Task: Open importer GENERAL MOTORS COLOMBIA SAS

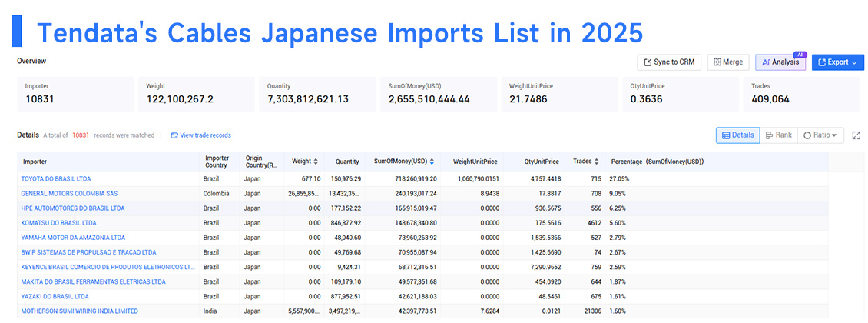Action: point(69,193)
